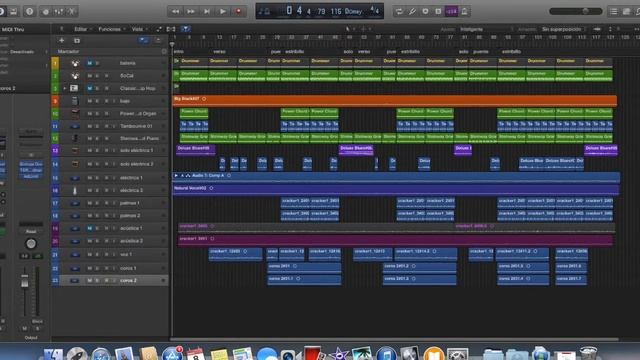Click the puente marker in the marker track
Image resolution: width=640 pixels, height=360 pixels.
480,52
